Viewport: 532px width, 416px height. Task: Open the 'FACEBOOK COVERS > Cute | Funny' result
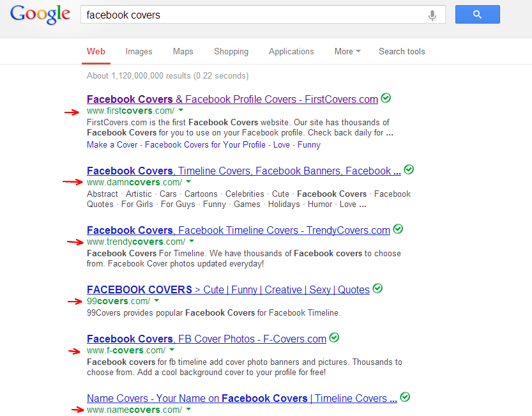228,289
